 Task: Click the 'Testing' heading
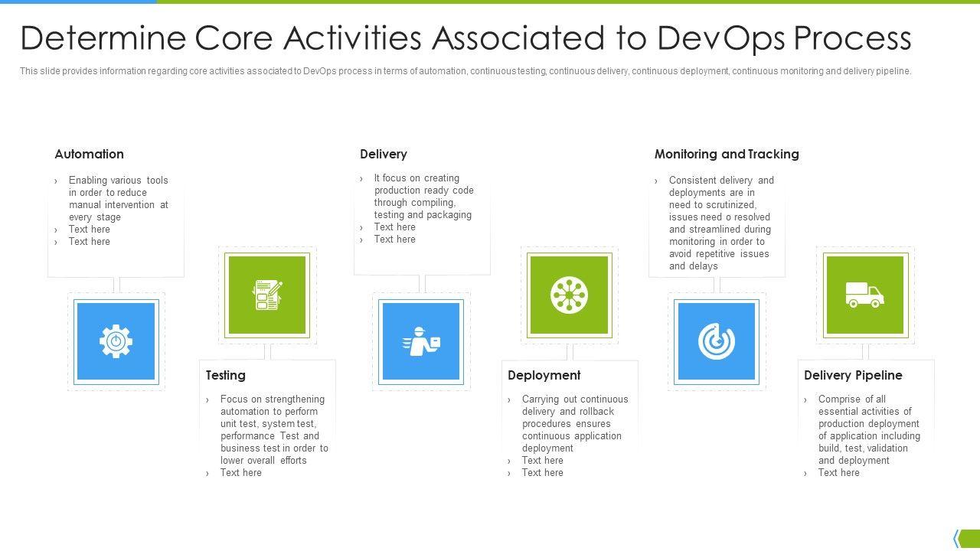pos(226,375)
